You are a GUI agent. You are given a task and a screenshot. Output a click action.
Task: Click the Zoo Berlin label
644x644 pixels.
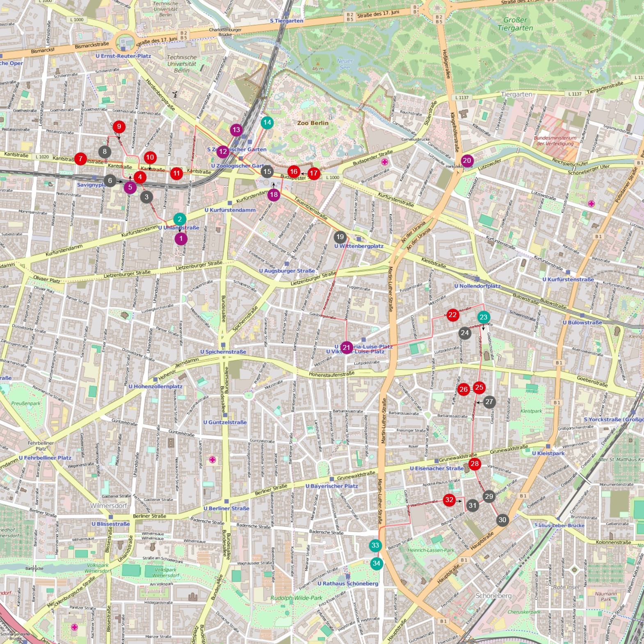point(313,123)
